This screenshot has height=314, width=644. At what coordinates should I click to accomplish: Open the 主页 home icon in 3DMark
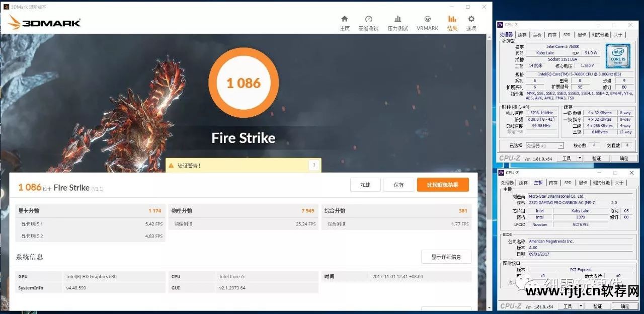[345, 19]
